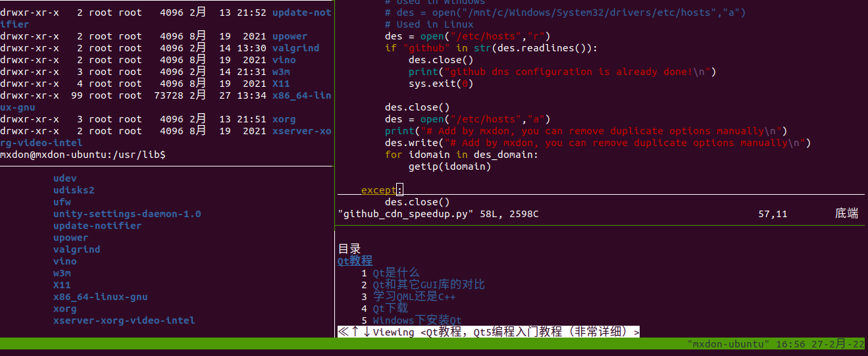Screen dimensions: 868x356
Task: Click the github_cdn_speedup.py filename in vim status line
Action: click(x=405, y=214)
